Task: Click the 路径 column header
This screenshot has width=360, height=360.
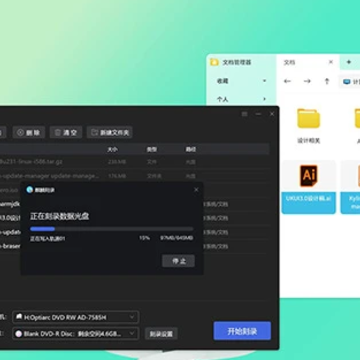Action: [x=191, y=149]
